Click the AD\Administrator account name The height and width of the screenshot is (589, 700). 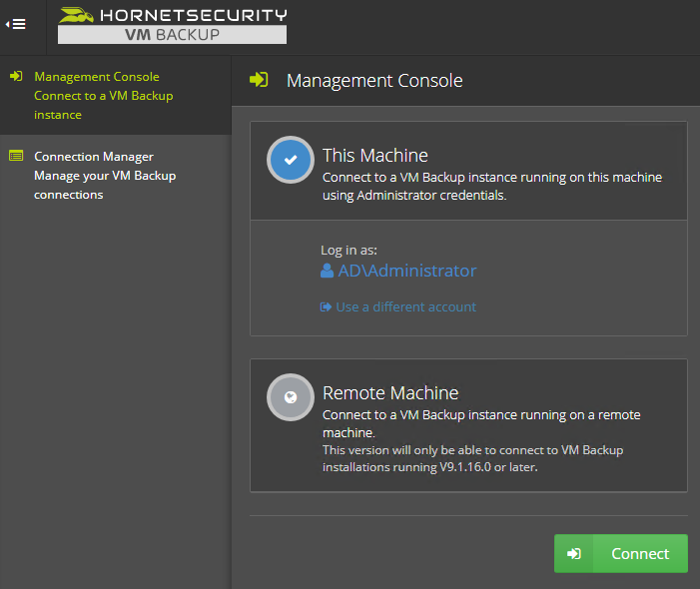click(407, 271)
